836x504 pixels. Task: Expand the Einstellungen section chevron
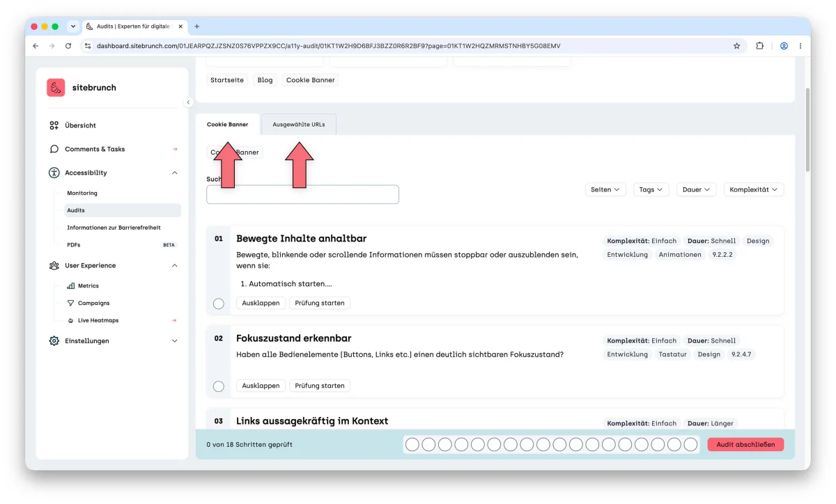tap(175, 341)
